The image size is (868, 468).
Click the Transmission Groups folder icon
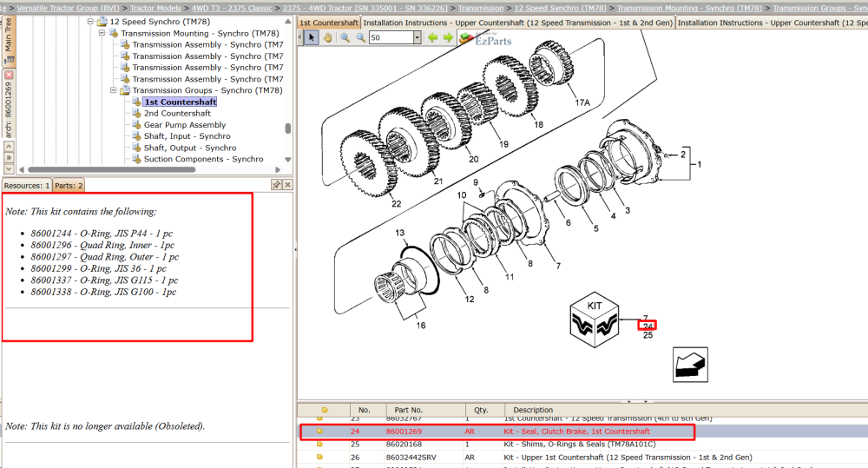click(125, 90)
